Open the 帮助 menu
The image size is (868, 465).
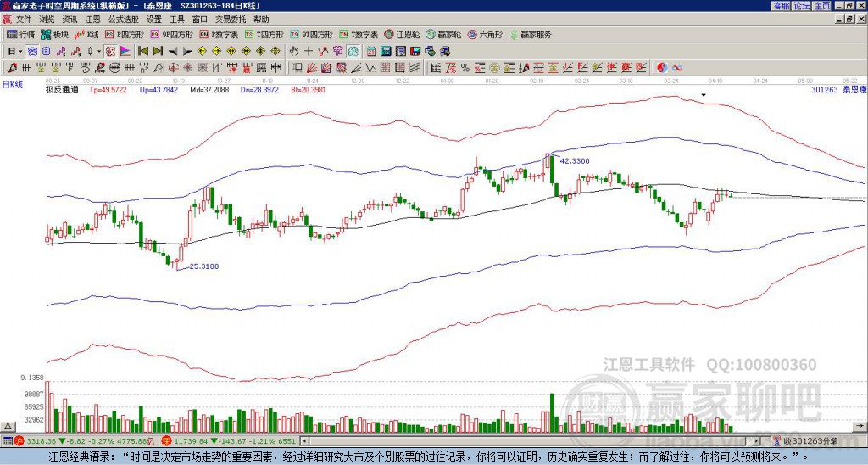coord(261,20)
